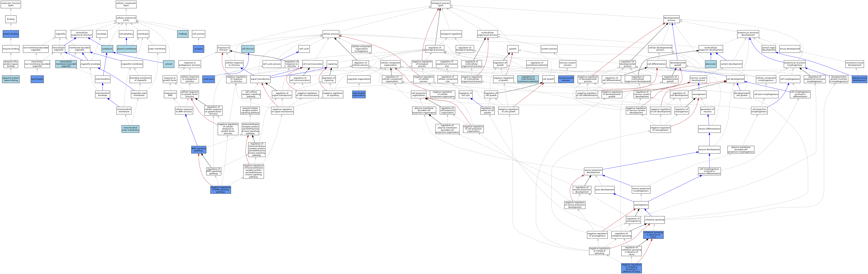Click the 'enzyme binding' node
This screenshot has width=868, height=274.
tap(11, 49)
